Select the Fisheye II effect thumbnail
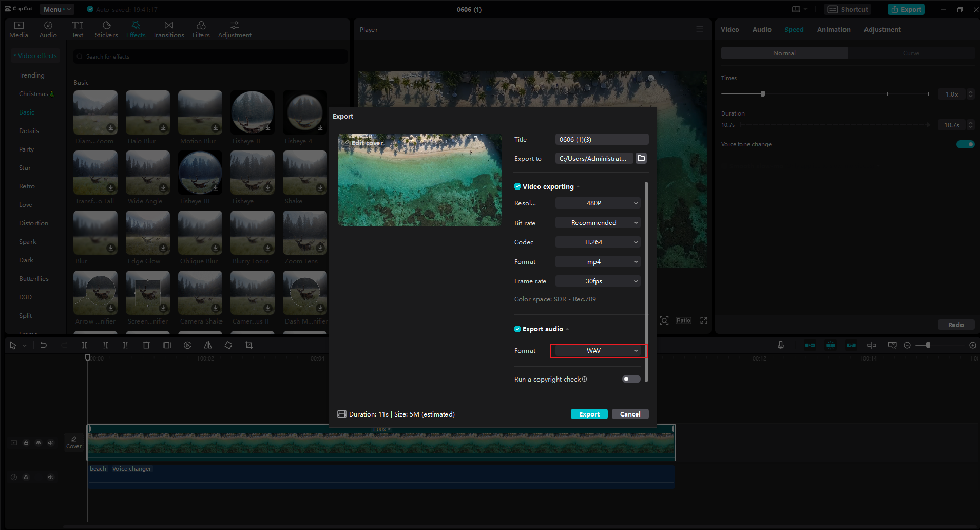 [252, 112]
